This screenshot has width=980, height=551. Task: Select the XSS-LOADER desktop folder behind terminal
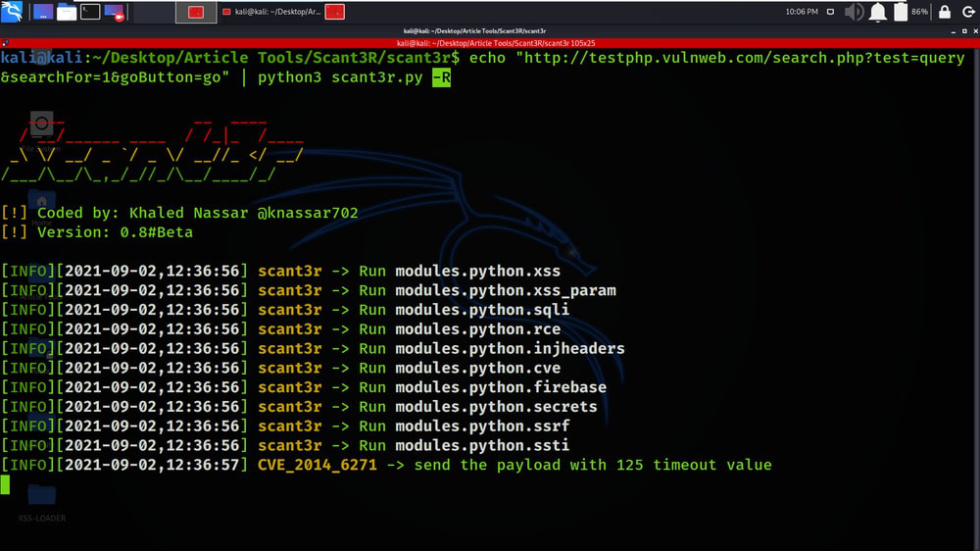click(x=42, y=502)
